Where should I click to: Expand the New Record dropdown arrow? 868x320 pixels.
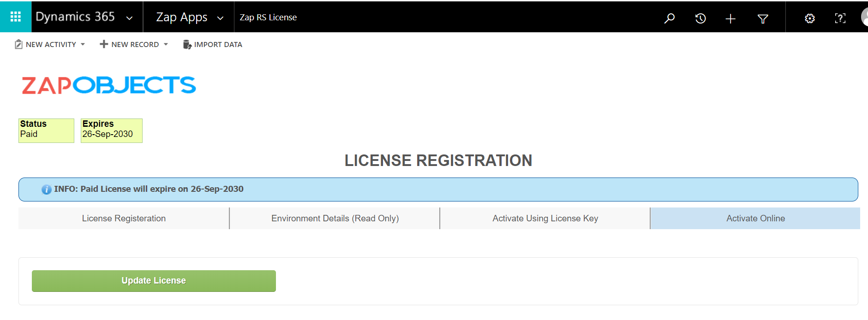click(166, 44)
